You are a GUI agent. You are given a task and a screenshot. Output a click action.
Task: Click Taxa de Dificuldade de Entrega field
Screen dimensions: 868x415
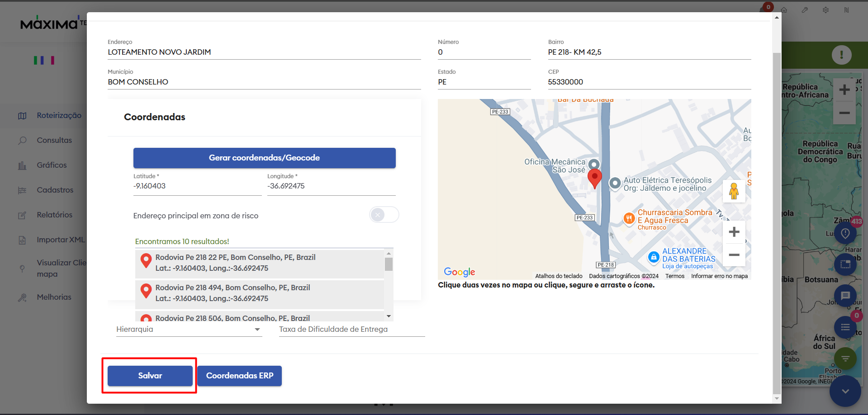[351, 329]
